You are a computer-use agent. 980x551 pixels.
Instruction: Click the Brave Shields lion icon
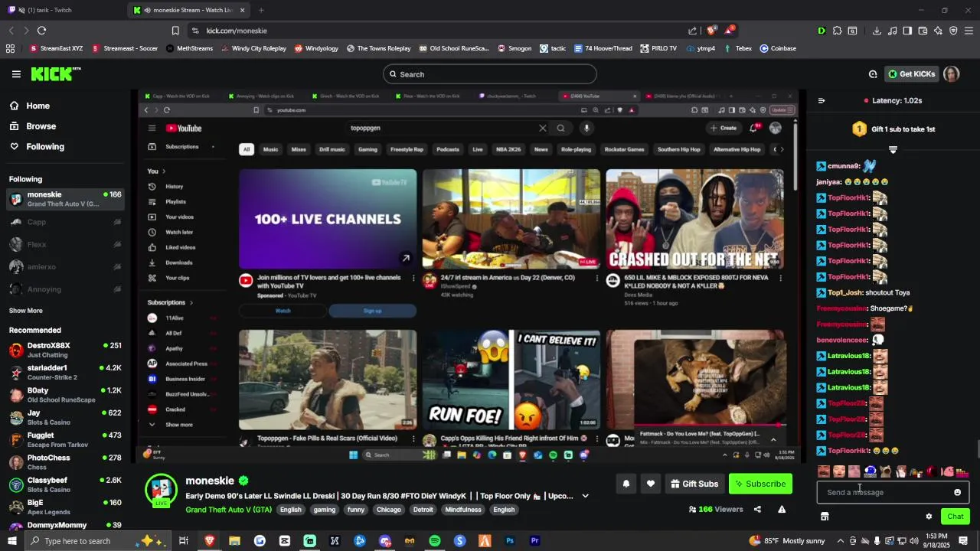point(711,31)
